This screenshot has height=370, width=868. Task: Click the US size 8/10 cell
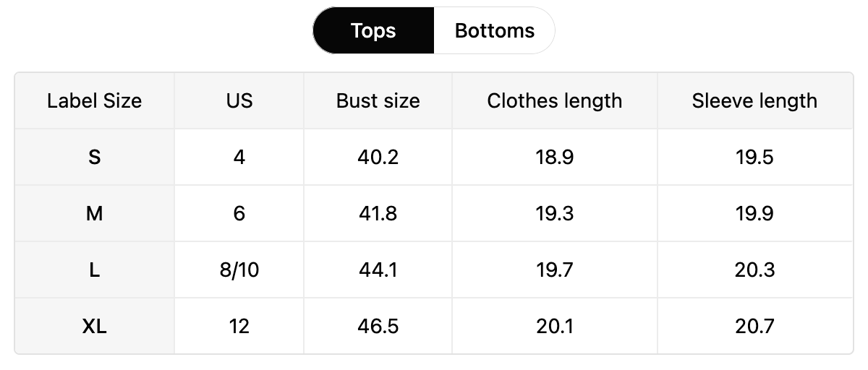tap(239, 270)
